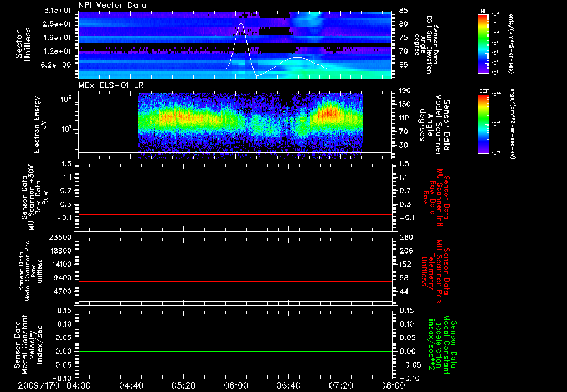This screenshot has width=567, height=392.
Task: Click the "05:20" time axis label
Action: coord(183,385)
